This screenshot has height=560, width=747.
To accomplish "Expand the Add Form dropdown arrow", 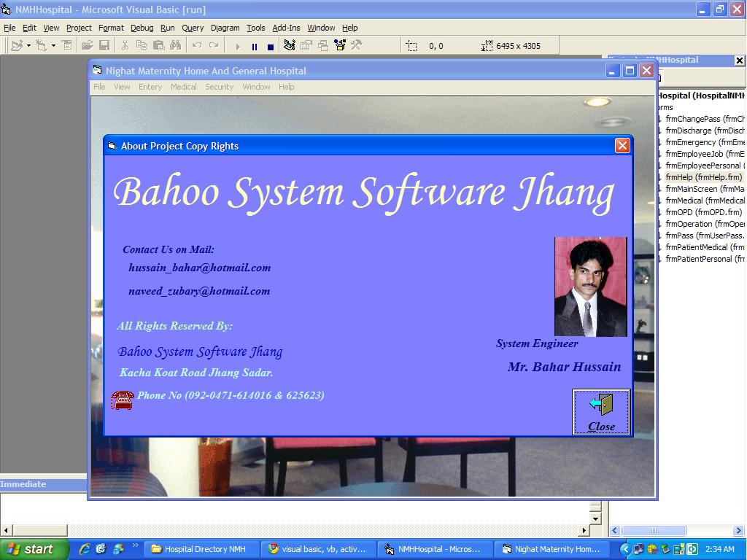I will coord(53,46).
